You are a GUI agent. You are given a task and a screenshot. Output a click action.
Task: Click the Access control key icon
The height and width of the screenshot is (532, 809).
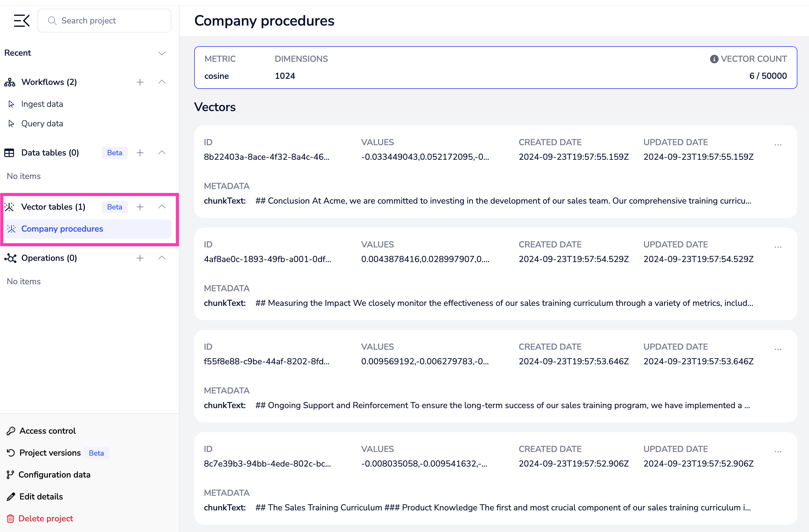pyautogui.click(x=11, y=431)
